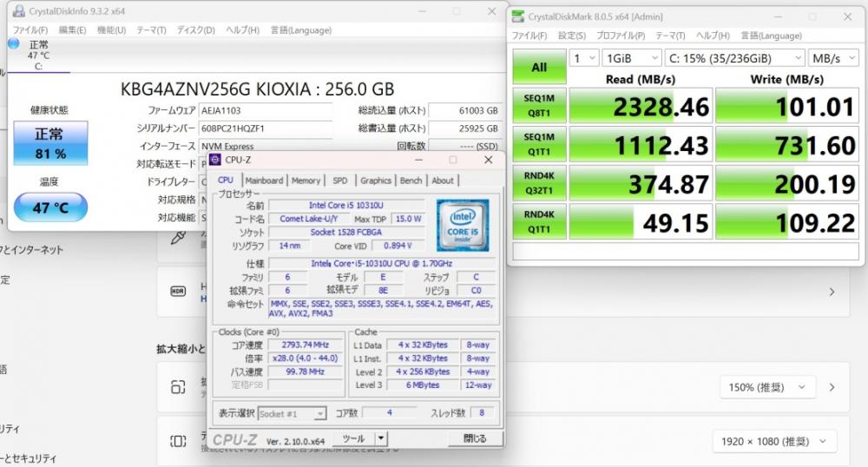Click the 101.01 write result
This screenshot has height=467, width=868.
[786, 106]
